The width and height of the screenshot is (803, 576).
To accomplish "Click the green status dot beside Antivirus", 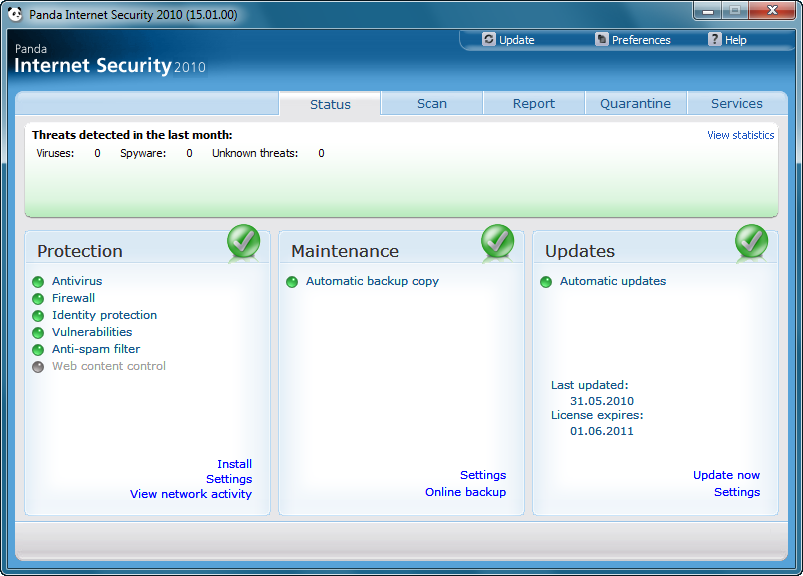I will click(38, 282).
